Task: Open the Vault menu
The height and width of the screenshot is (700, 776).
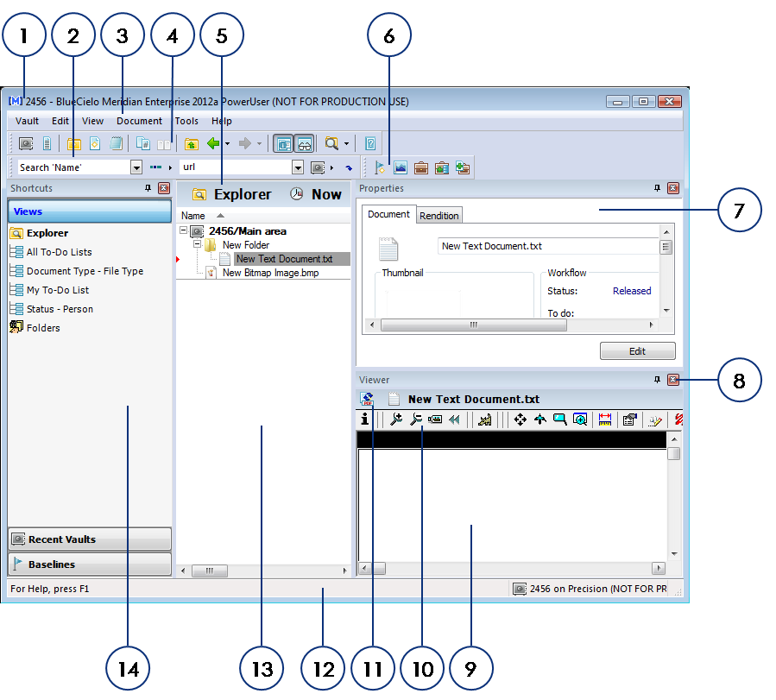Action: click(27, 121)
